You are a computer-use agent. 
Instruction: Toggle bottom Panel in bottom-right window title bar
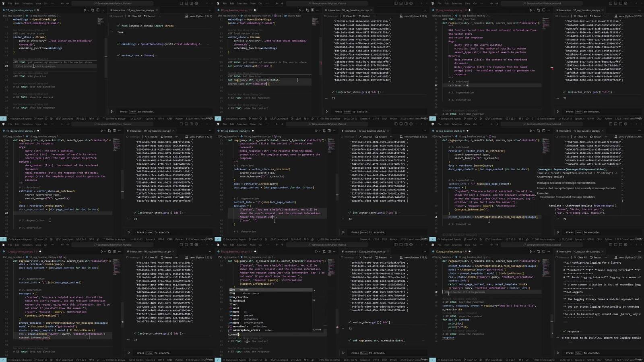[x=616, y=244]
